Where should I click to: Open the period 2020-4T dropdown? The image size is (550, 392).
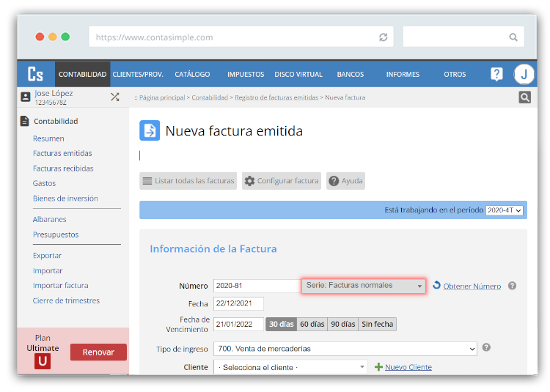tap(504, 210)
